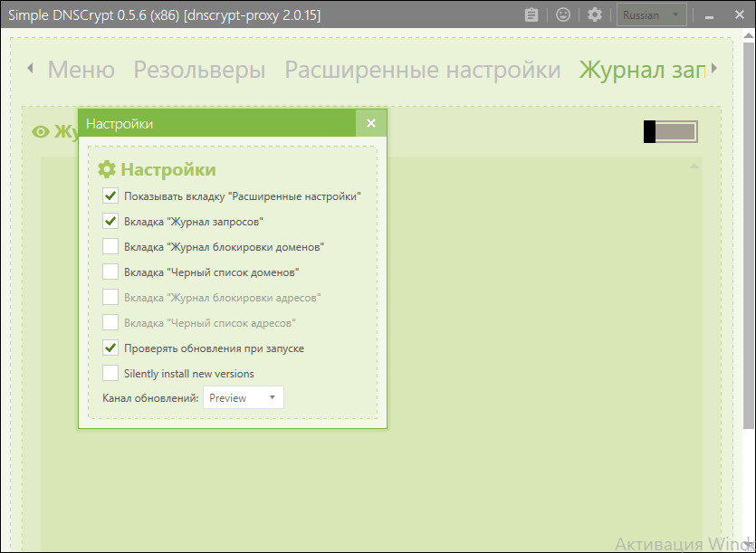
Task: Open settings via the title bar gear icon
Action: (595, 15)
